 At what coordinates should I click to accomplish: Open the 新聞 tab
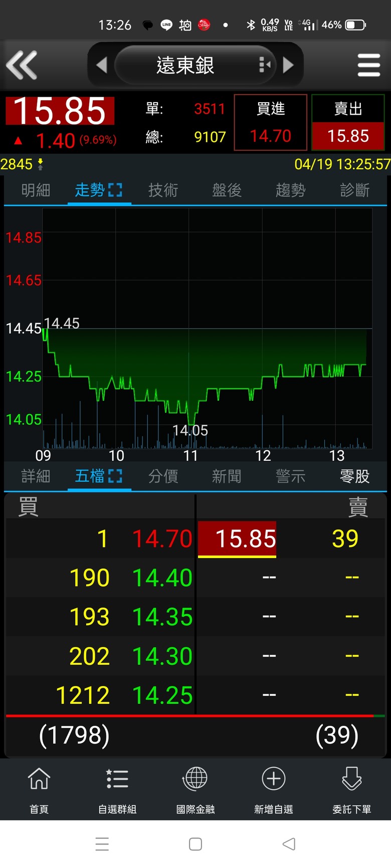point(227,476)
